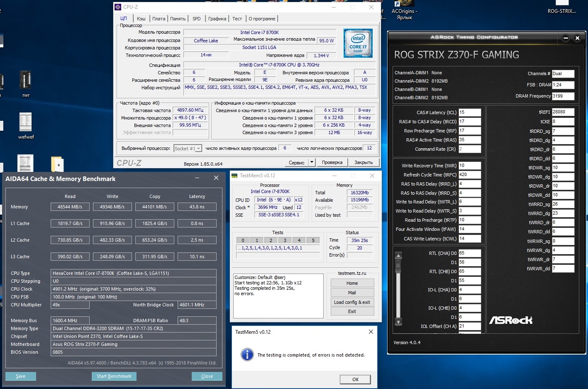Select the Графика tab in CPU-Z
Viewport: 588px width, 389px height.
(x=217, y=19)
